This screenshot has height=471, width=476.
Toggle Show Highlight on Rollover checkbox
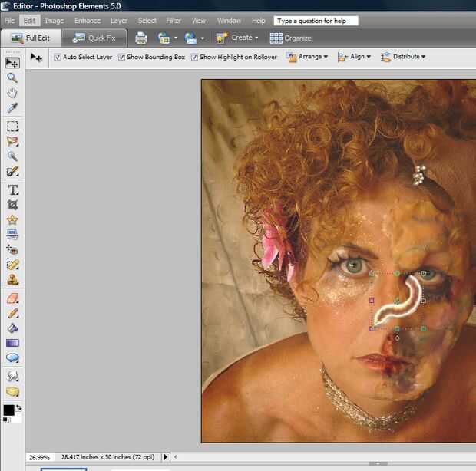coord(194,57)
